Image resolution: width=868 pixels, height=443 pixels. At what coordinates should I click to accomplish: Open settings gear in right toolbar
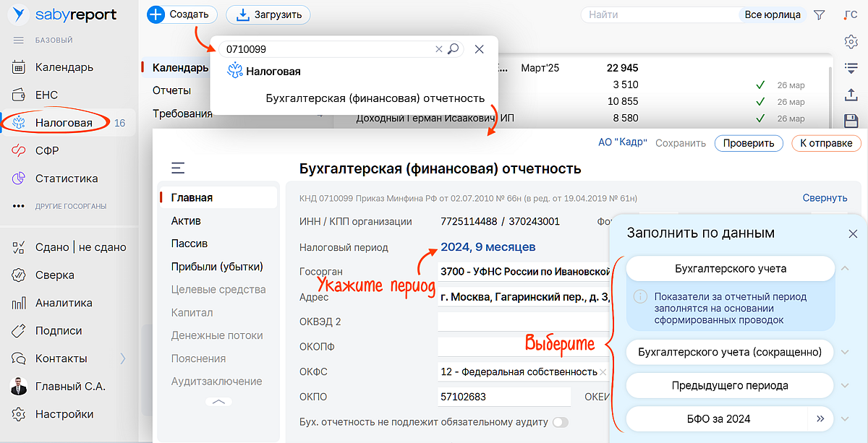(x=851, y=42)
